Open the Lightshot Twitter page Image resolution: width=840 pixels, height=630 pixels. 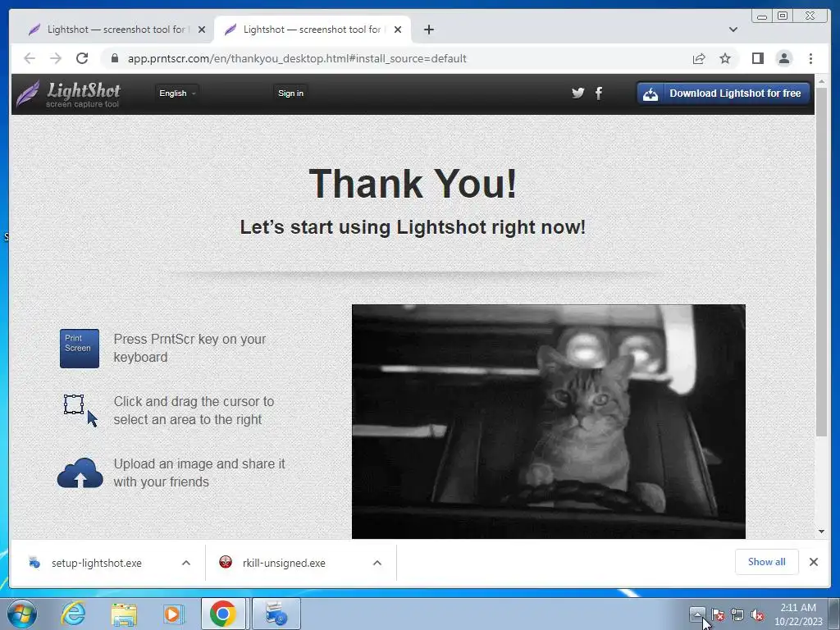pyautogui.click(x=577, y=94)
